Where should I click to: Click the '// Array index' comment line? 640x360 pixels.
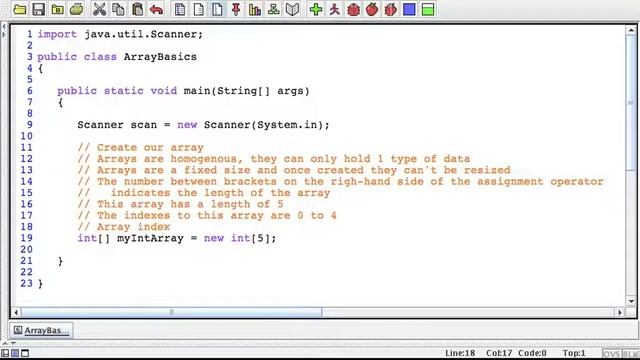124,227
